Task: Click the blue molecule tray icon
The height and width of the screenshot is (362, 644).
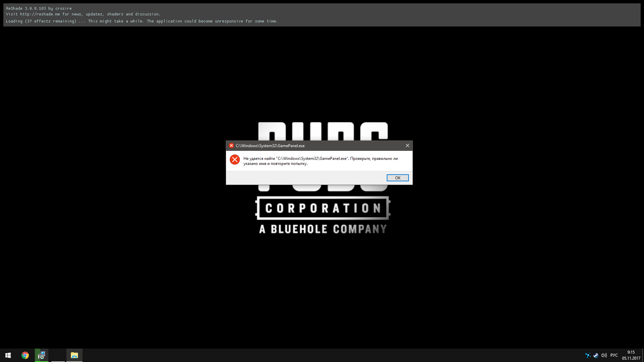Action: click(588, 355)
